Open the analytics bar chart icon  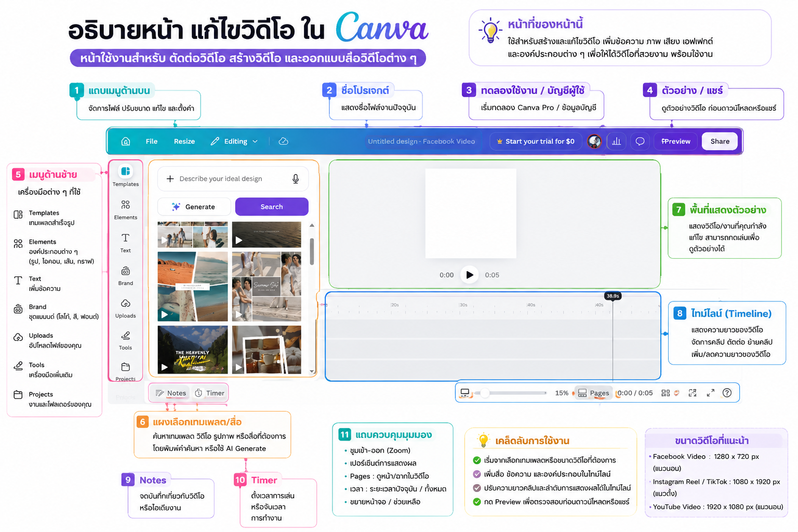point(617,141)
